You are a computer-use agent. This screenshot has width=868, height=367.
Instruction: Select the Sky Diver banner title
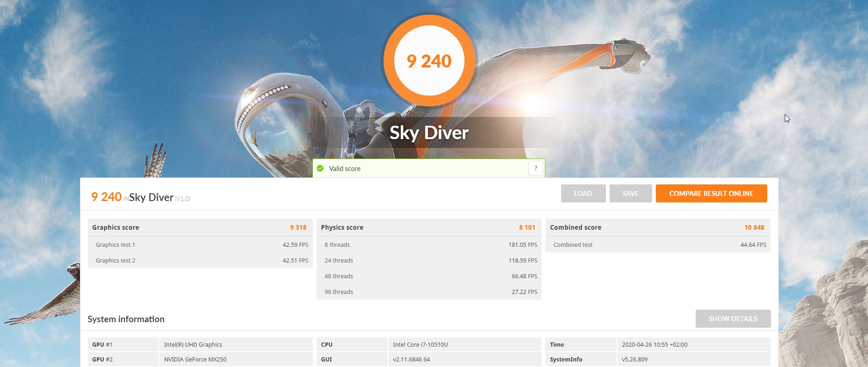[429, 133]
